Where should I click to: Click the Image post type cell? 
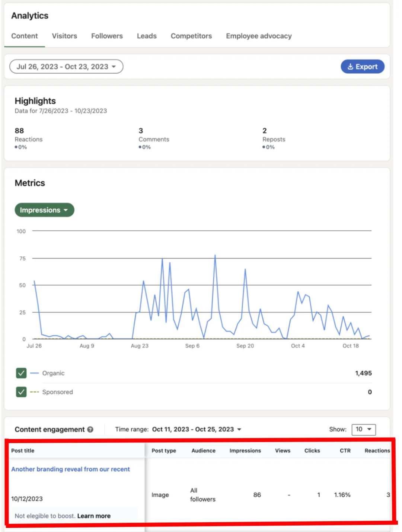point(160,495)
